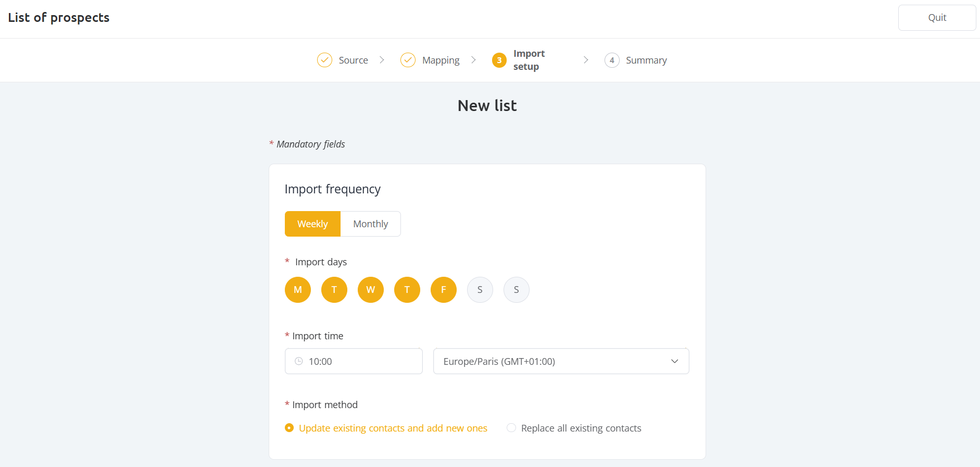The height and width of the screenshot is (467, 980).
Task: Click the Mapping step checkmark icon
Action: coord(408,60)
